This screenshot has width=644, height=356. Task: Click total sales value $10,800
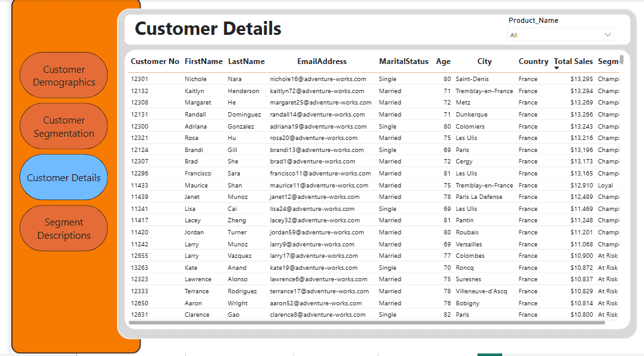581,314
